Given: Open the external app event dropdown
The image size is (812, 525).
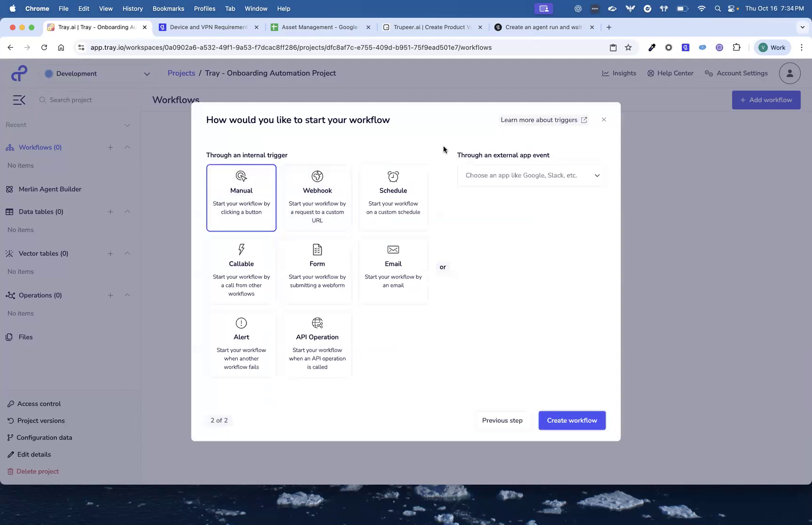Looking at the screenshot, I should point(531,175).
